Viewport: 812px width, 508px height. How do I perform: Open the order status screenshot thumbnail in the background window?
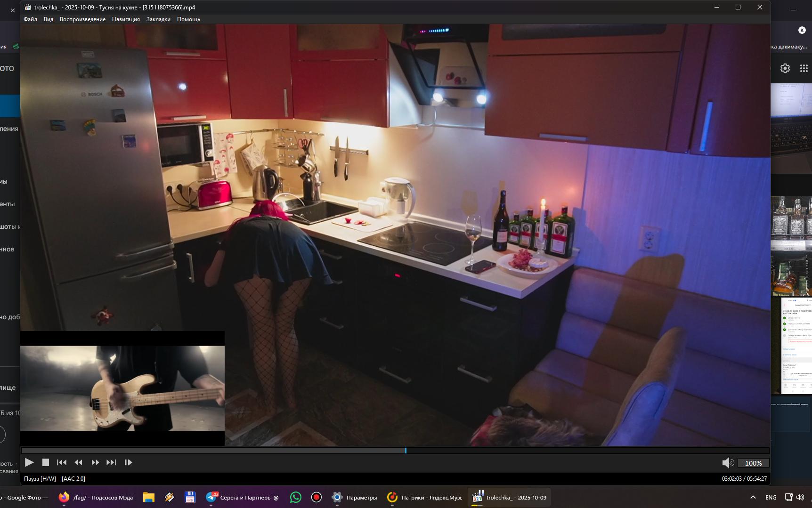796,346
